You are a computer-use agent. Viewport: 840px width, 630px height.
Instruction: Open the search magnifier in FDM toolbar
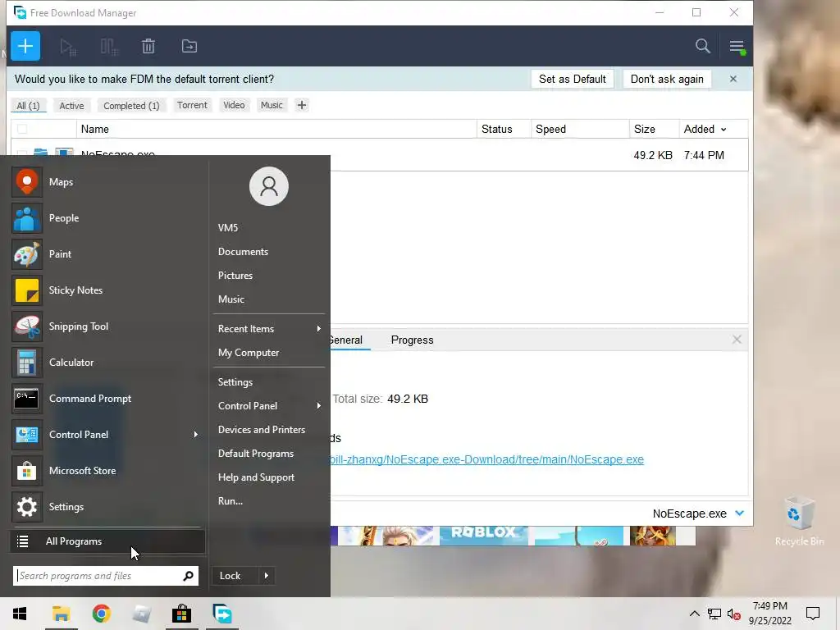pyautogui.click(x=702, y=46)
